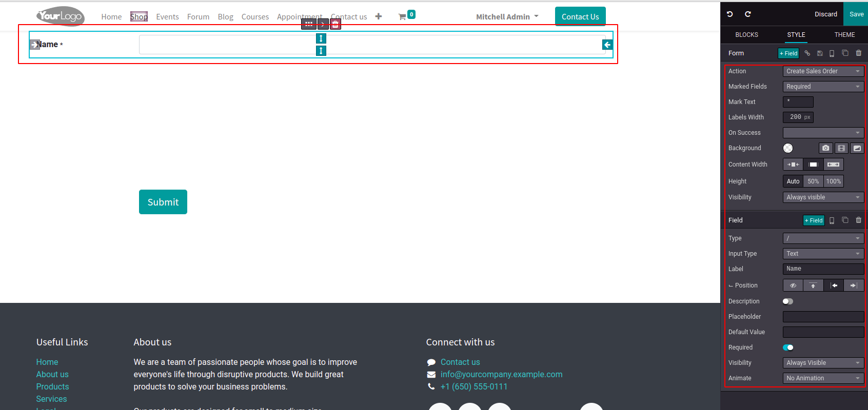Image resolution: width=868 pixels, height=410 pixels.
Task: Redo the last undone change
Action: [x=748, y=14]
